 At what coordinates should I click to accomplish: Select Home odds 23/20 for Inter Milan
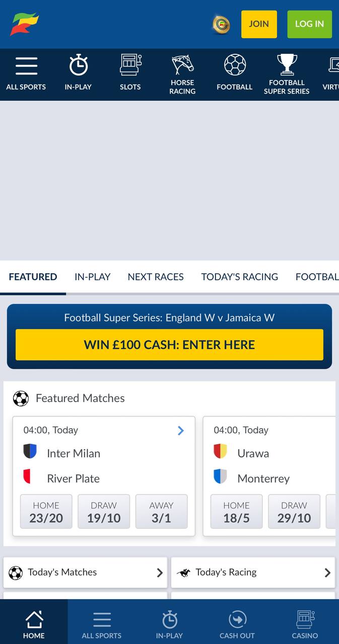[x=46, y=512]
